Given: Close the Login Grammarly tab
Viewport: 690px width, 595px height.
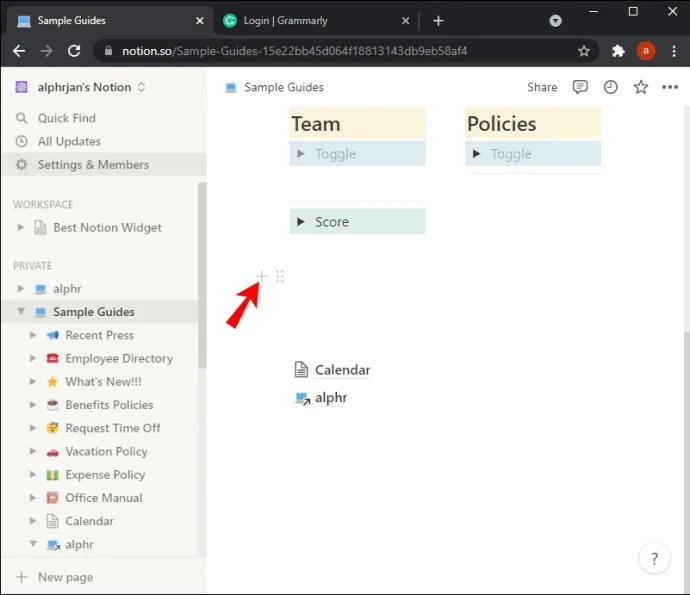Looking at the screenshot, I should click(x=406, y=21).
